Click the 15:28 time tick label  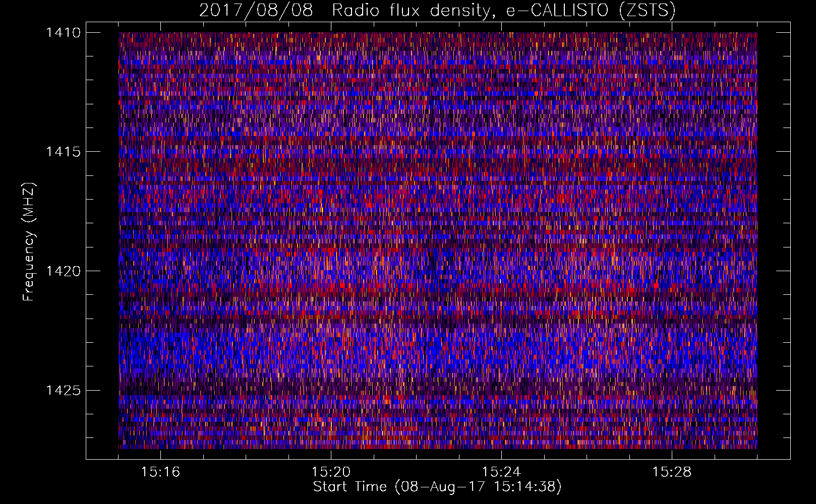672,472
